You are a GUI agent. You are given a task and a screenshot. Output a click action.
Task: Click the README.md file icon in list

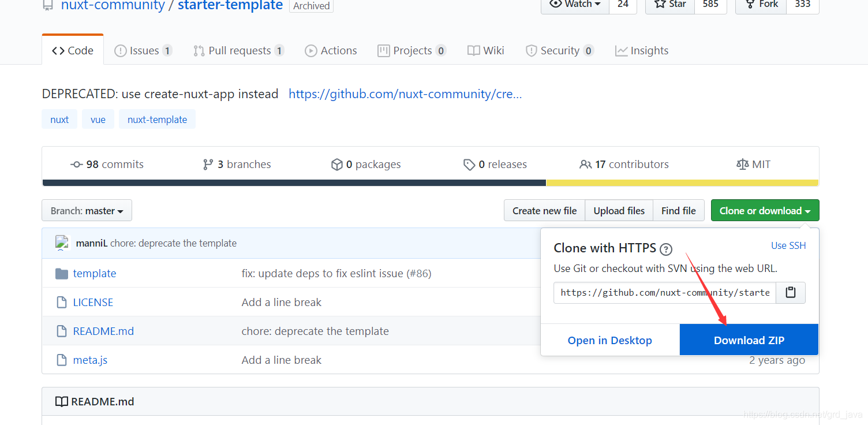click(x=62, y=331)
